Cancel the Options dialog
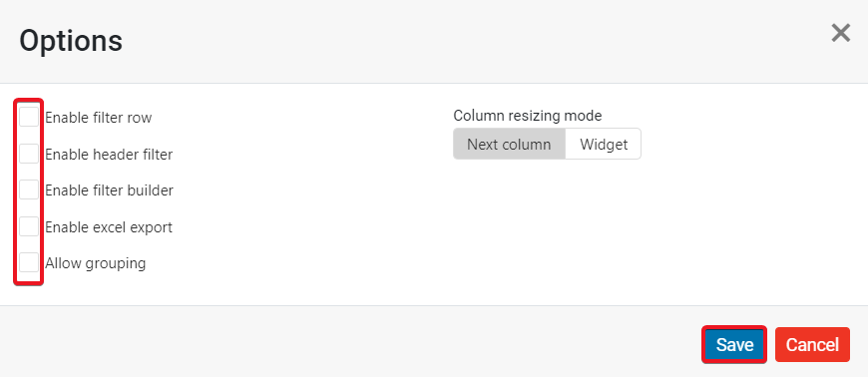Image resolution: width=868 pixels, height=377 pixels. coord(812,344)
